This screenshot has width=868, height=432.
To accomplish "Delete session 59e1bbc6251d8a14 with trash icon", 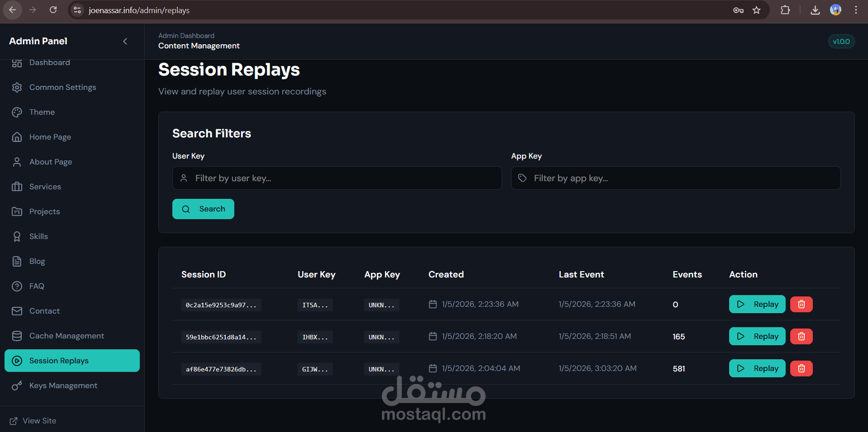I will (802, 336).
